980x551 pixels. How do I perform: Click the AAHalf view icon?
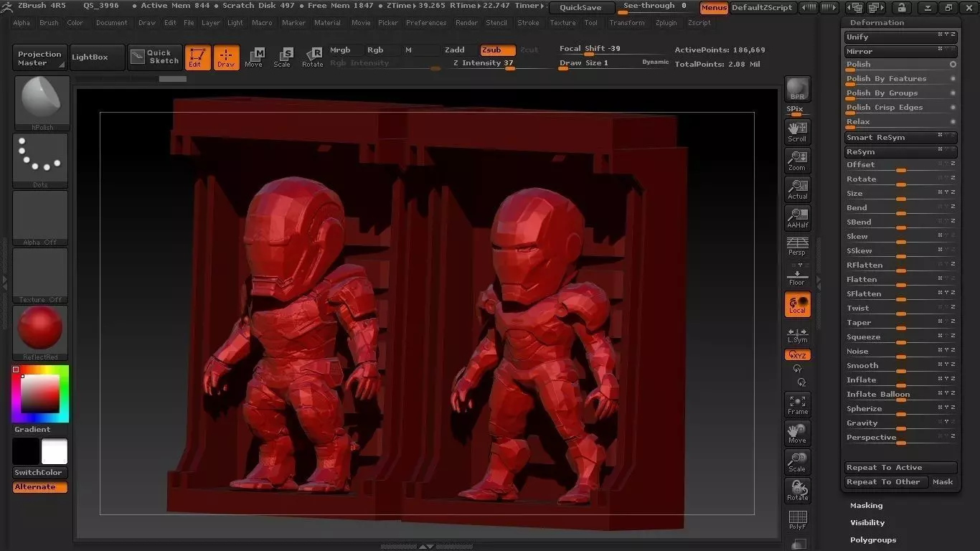tap(797, 217)
